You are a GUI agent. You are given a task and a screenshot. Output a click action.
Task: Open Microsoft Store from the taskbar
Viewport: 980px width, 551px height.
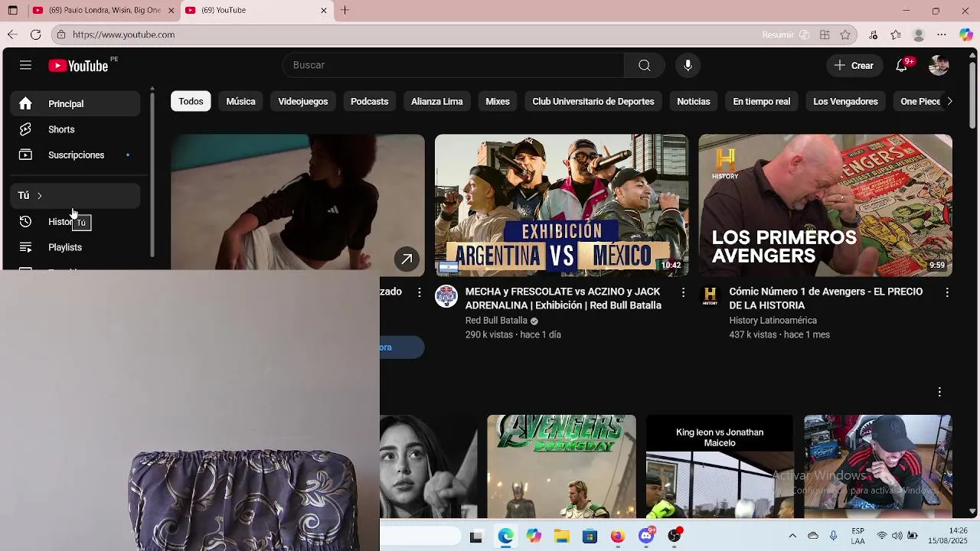(590, 536)
